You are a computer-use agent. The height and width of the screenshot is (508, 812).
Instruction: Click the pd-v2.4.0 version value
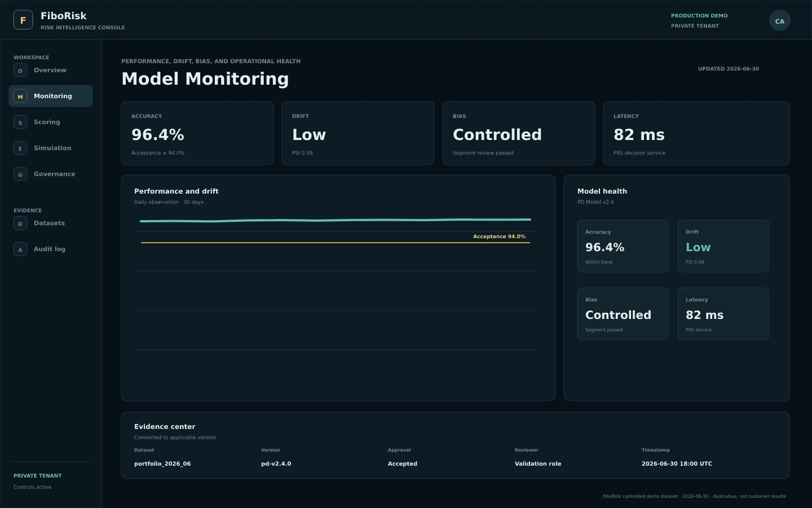276,464
